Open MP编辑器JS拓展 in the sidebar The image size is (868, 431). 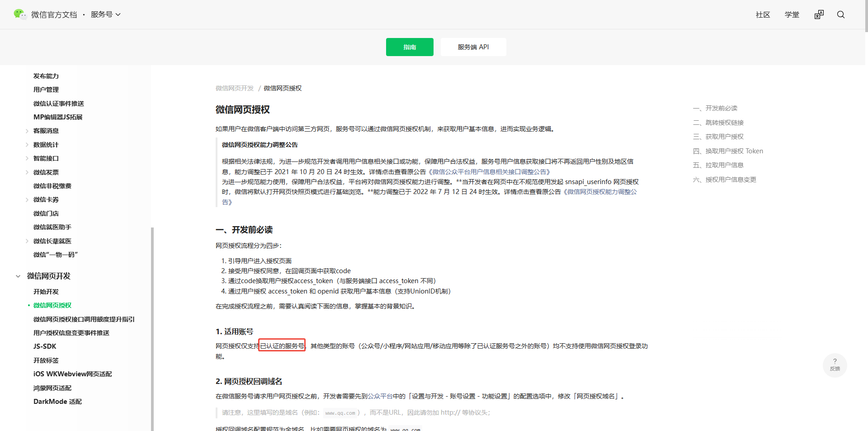point(58,117)
